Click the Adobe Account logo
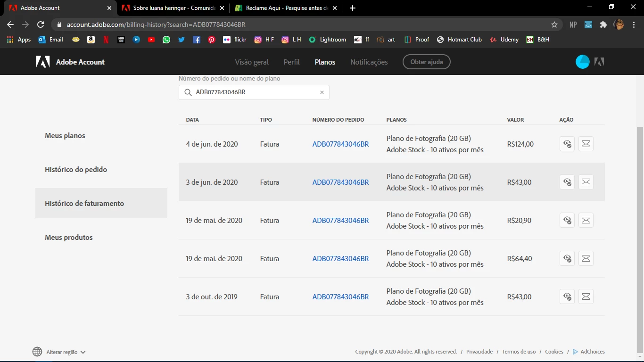This screenshot has width=644, height=362. point(70,62)
